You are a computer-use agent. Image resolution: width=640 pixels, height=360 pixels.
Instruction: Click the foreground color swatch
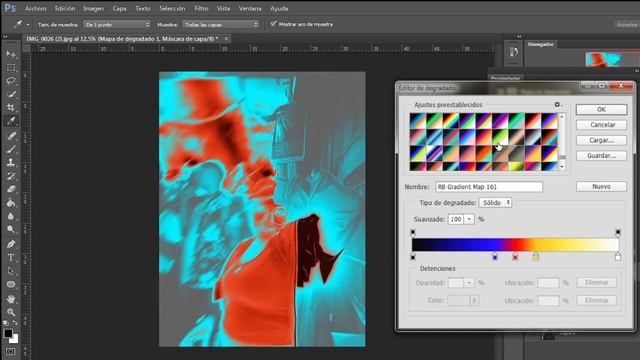pyautogui.click(x=8, y=333)
